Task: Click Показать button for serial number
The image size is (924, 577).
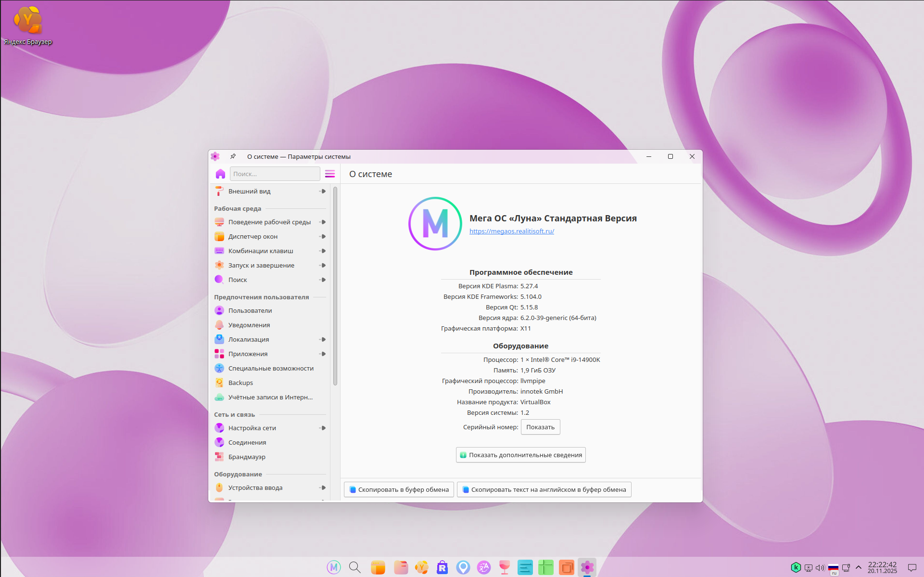Action: 540,427
